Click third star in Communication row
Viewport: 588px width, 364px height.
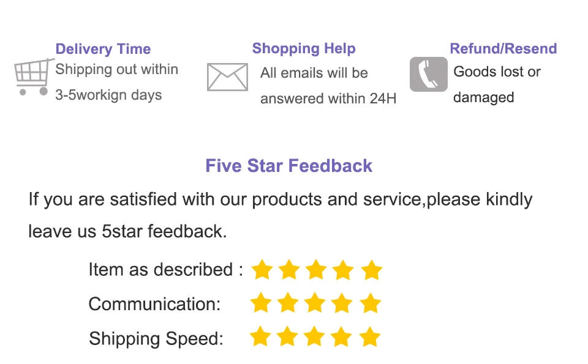click(315, 303)
